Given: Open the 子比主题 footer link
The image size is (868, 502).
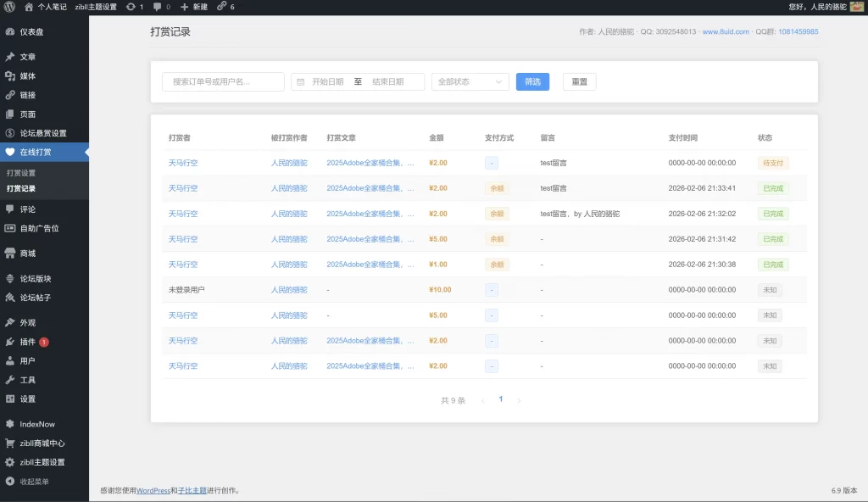Looking at the screenshot, I should pyautogui.click(x=191, y=489).
